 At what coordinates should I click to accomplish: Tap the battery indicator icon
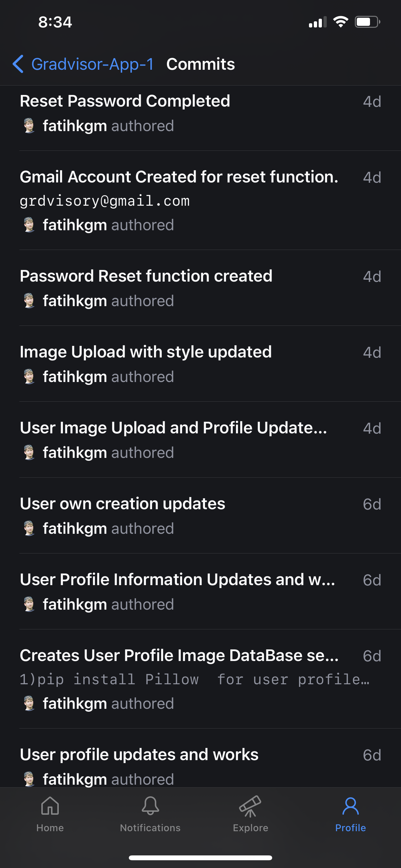[x=367, y=22]
